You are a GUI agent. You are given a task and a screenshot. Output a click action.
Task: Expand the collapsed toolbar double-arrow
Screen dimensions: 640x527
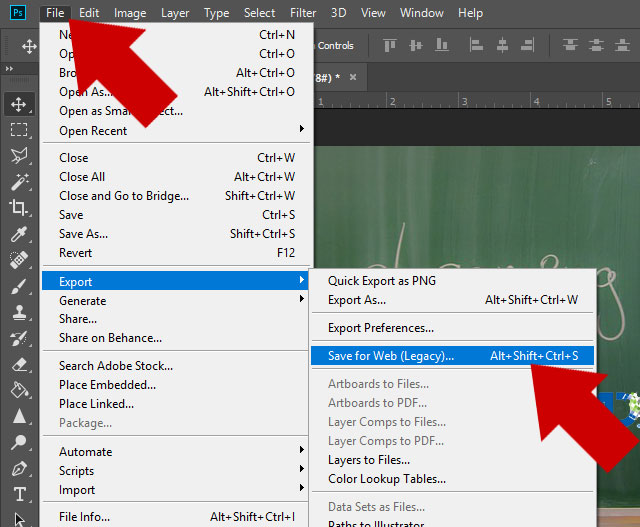tap(9, 69)
